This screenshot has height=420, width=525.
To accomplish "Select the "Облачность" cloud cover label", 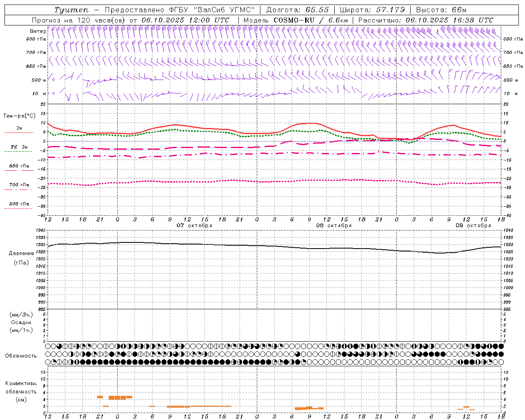I will point(21,356).
